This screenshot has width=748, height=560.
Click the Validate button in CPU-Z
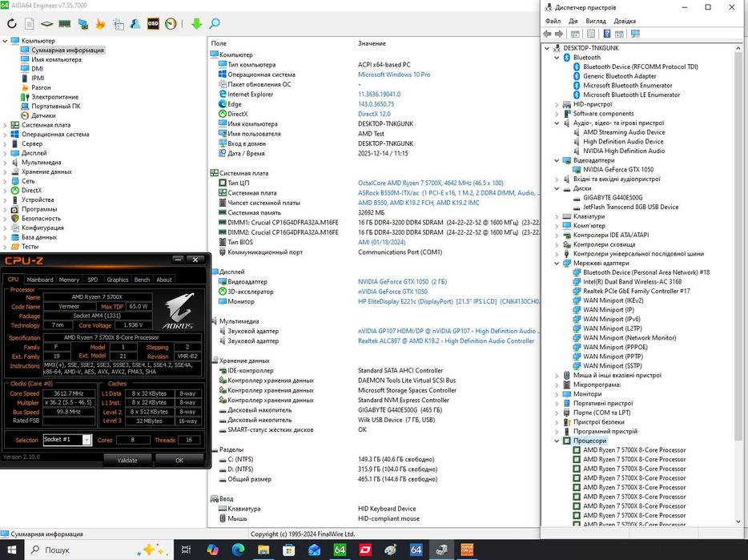pyautogui.click(x=127, y=460)
